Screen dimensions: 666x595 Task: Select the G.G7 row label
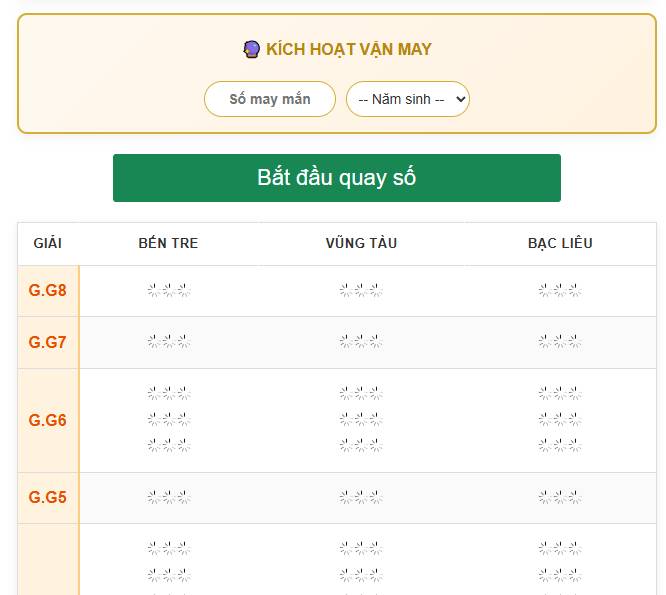tap(48, 342)
